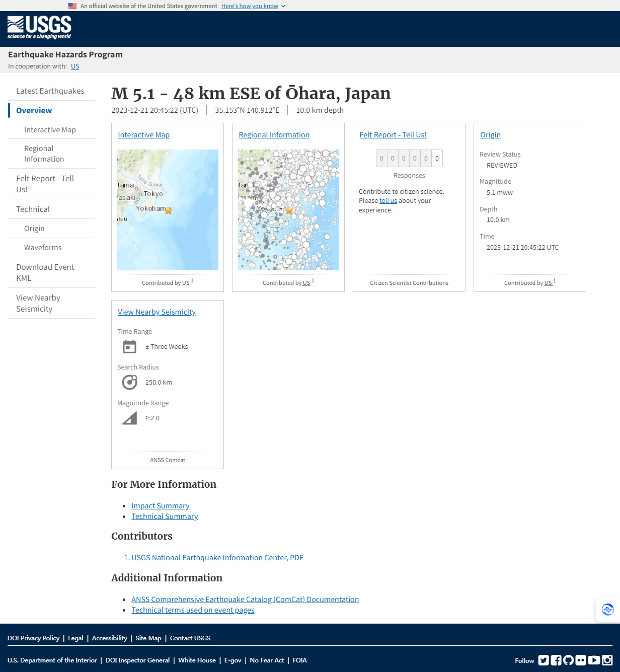The image size is (620, 672).
Task: Click the GitHub icon in footer
Action: pyautogui.click(x=569, y=660)
